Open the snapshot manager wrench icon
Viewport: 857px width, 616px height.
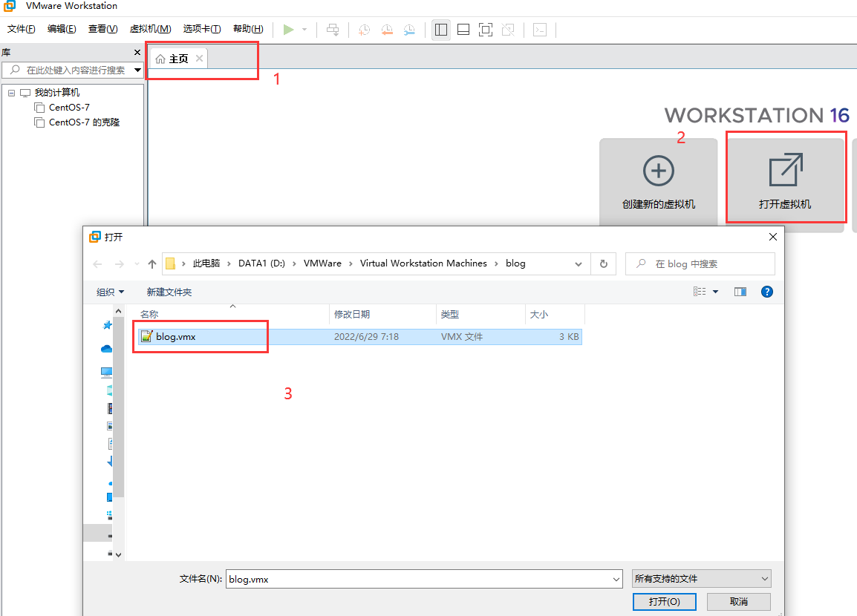tap(409, 30)
